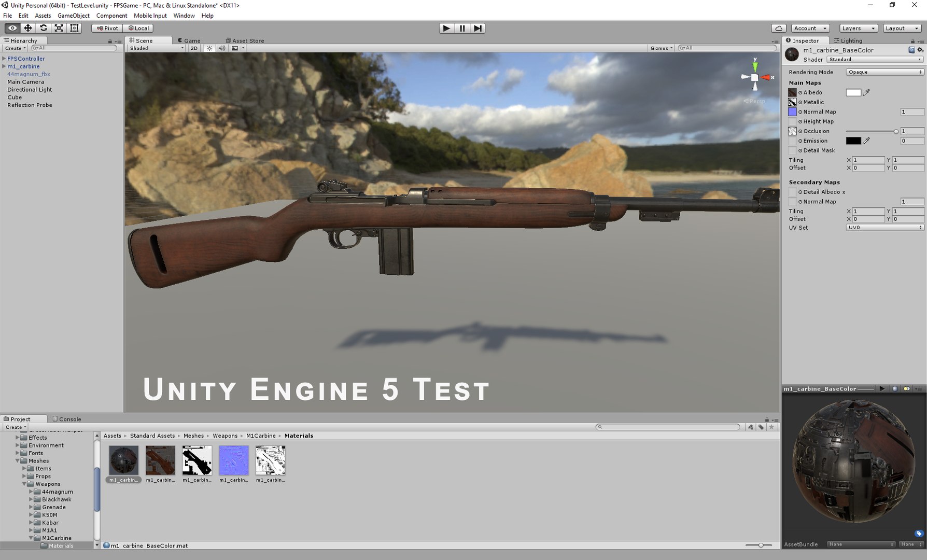Switch to the Console tab
927x560 pixels.
coord(67,419)
